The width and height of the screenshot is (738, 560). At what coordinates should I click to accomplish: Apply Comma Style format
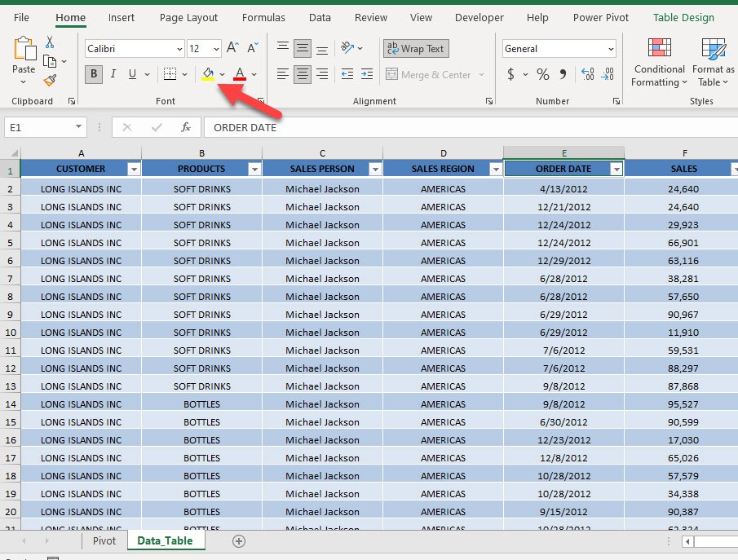pos(563,74)
